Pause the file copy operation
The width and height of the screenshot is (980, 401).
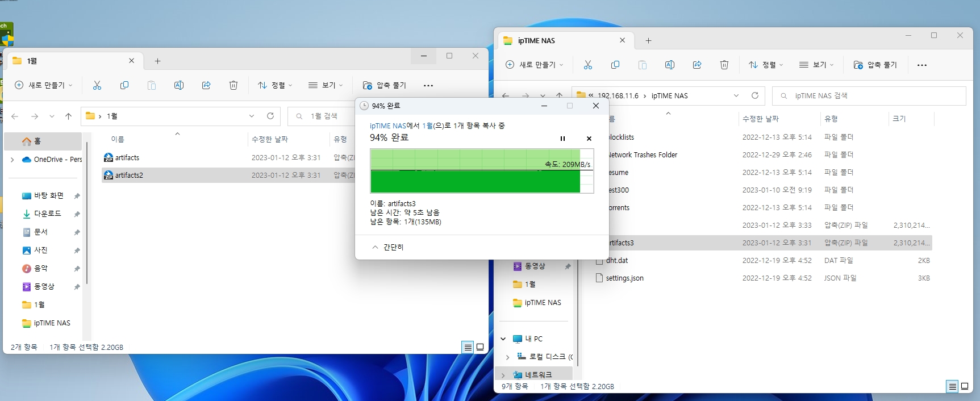(562, 139)
